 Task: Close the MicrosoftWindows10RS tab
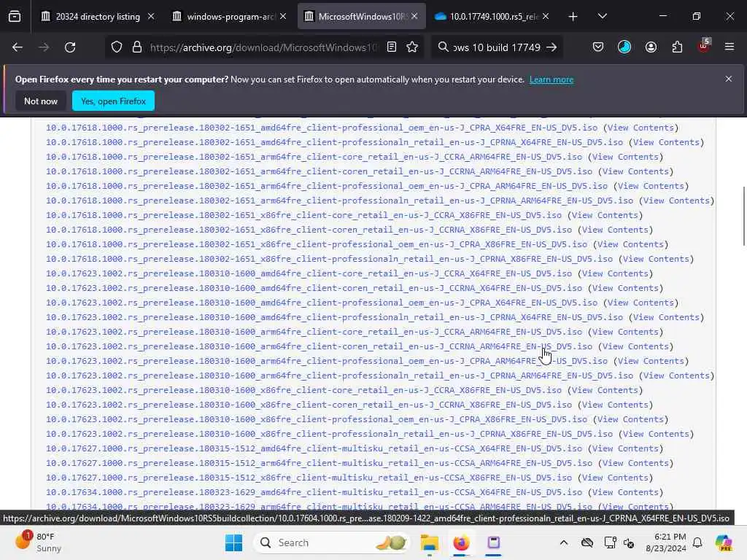414,17
